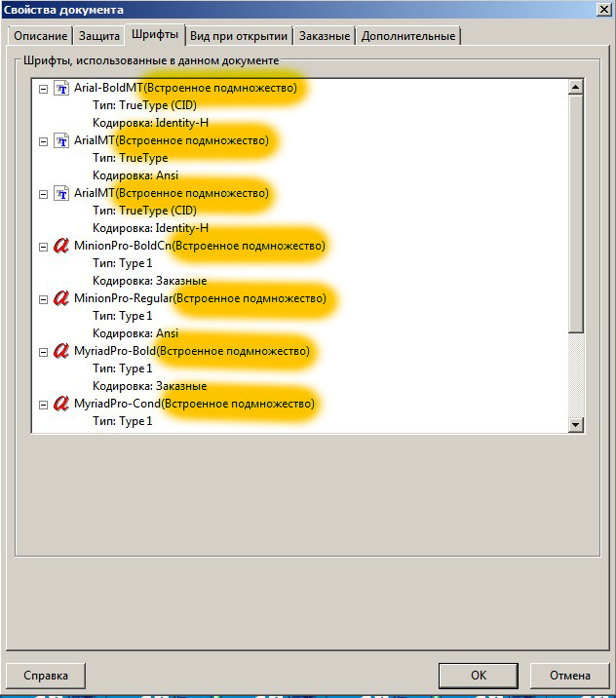Click the TrueType icon beside Arial-BoldMT
616x698 pixels.
pyautogui.click(x=61, y=88)
